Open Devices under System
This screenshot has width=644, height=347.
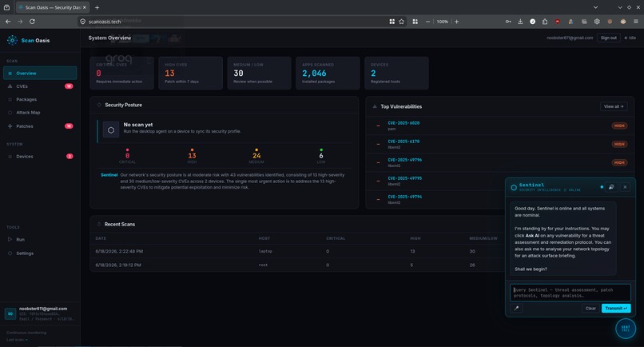(x=40, y=156)
